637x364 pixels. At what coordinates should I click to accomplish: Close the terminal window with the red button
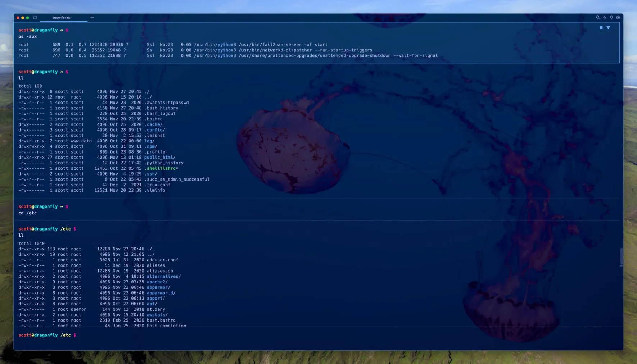pos(18,18)
